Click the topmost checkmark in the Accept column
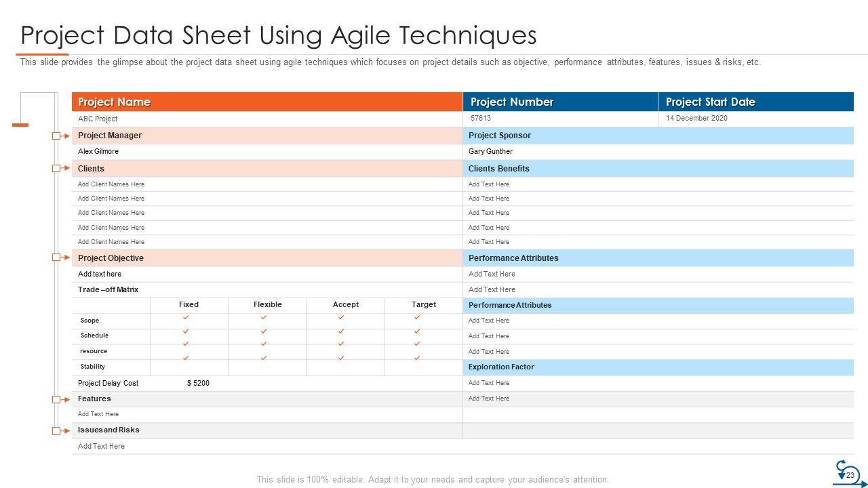Screen dimensions: 868x488 tap(341, 317)
